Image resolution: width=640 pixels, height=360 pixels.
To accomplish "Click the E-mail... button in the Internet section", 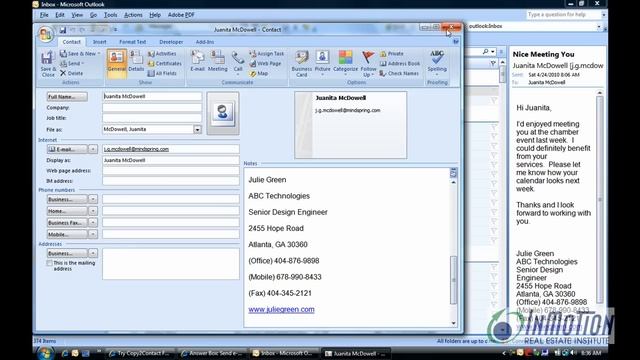I will (x=67, y=149).
